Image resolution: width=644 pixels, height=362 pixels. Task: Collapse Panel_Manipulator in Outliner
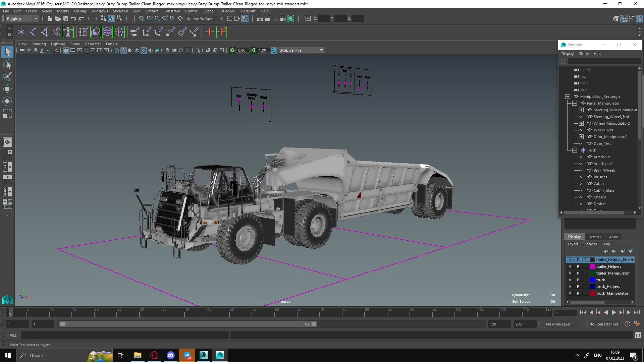click(x=575, y=103)
